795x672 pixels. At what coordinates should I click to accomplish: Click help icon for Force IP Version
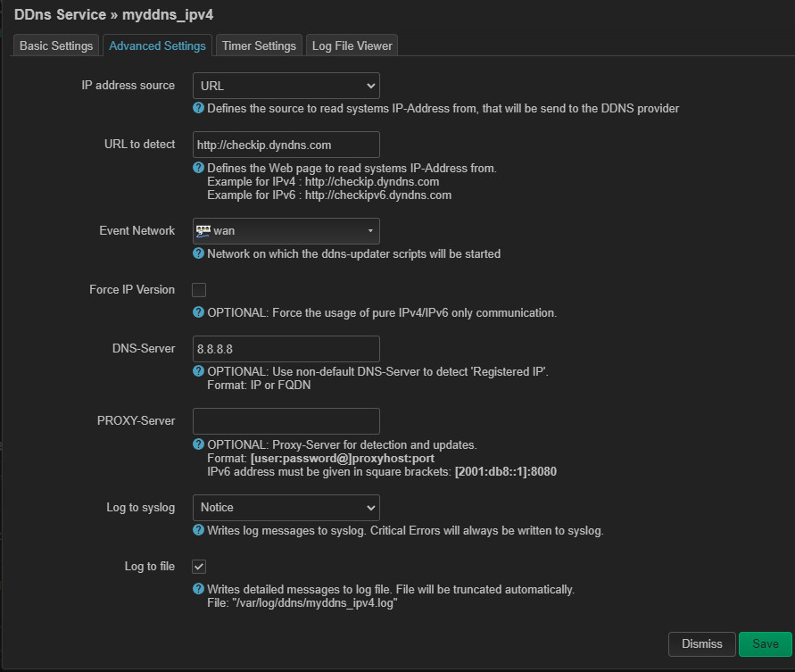[199, 312]
